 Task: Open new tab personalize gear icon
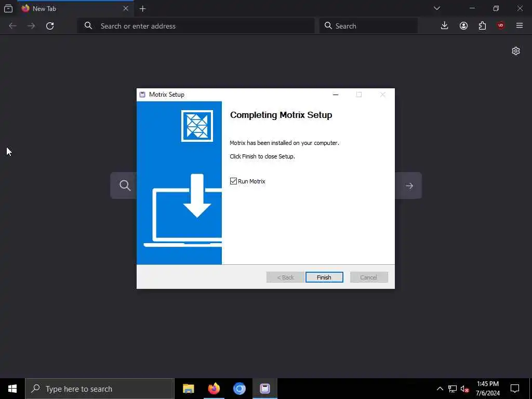click(x=516, y=51)
